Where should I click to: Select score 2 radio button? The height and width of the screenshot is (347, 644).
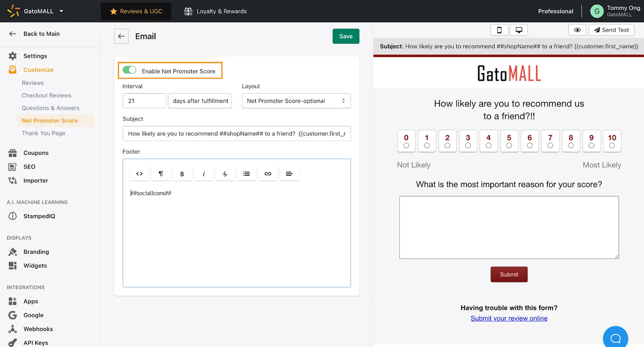pyautogui.click(x=447, y=146)
